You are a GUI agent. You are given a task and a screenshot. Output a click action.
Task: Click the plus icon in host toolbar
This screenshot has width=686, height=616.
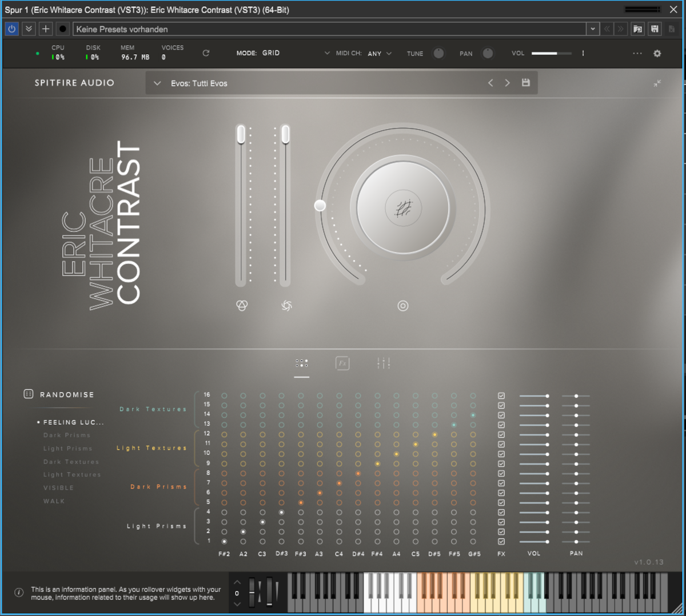[x=46, y=29]
